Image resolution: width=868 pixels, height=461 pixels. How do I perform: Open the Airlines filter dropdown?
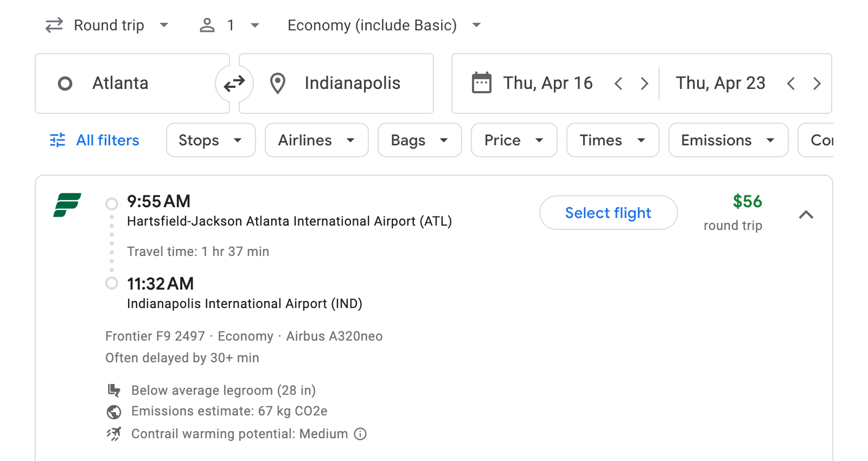316,140
